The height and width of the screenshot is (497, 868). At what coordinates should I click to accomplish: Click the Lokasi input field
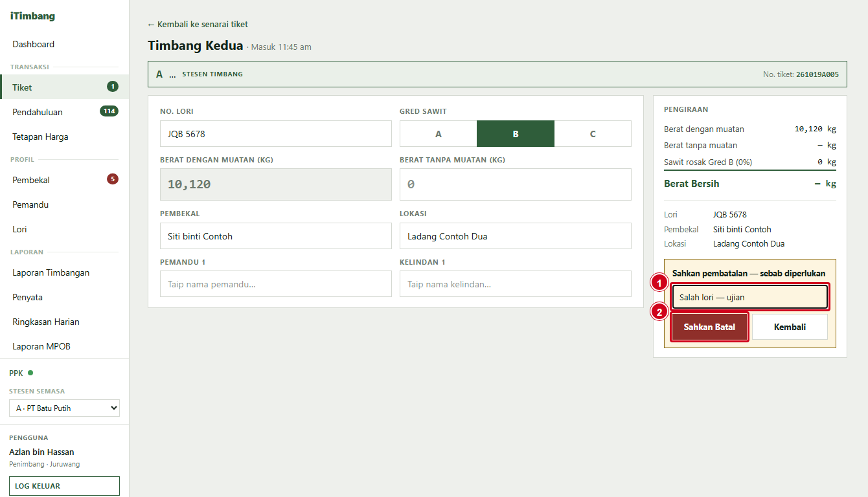(516, 236)
